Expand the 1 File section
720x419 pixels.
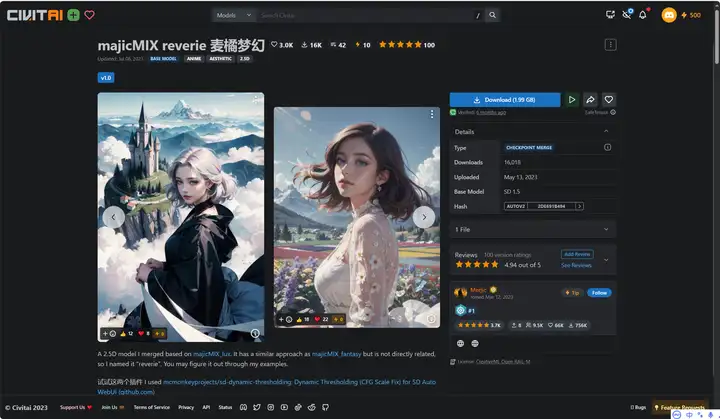533,229
